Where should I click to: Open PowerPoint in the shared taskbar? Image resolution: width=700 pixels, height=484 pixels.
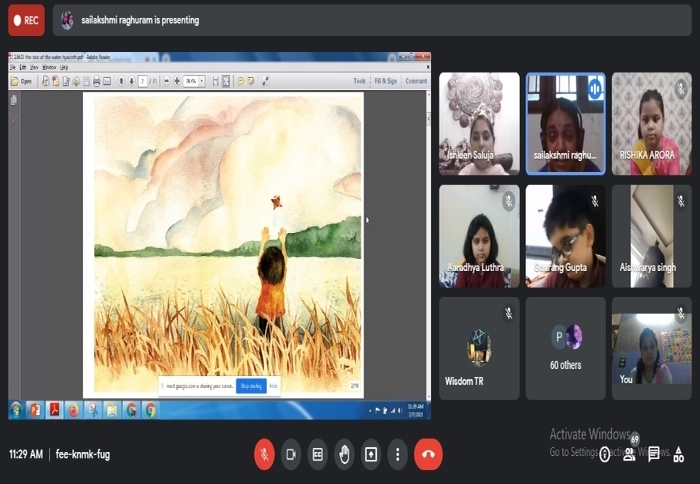pyautogui.click(x=35, y=410)
